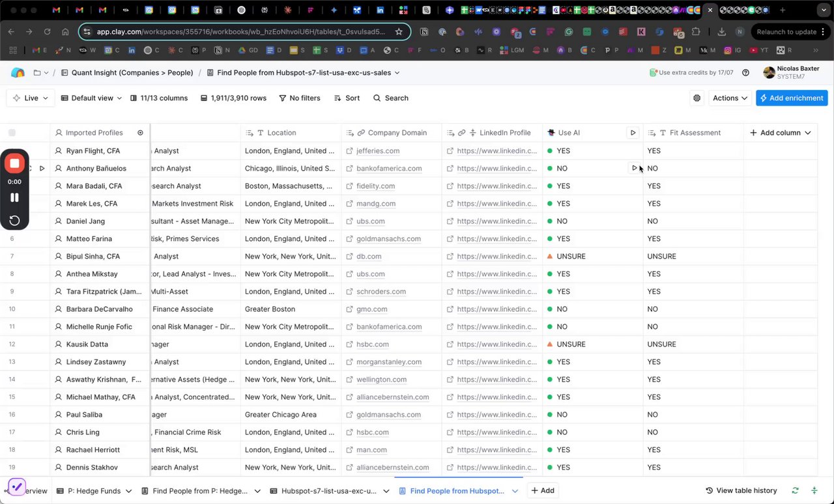This screenshot has width=834, height=504.
Task: Click the Search table field
Action: coord(390,98)
